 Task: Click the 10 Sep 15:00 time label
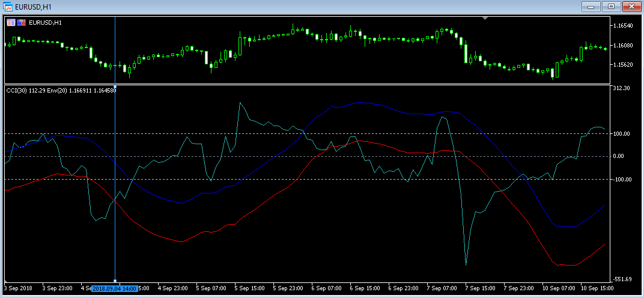(x=598, y=288)
